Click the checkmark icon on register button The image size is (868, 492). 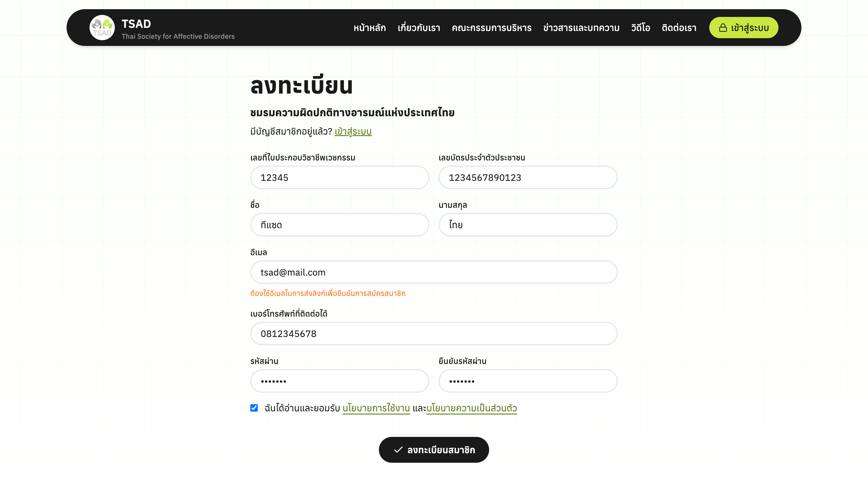[x=398, y=450]
